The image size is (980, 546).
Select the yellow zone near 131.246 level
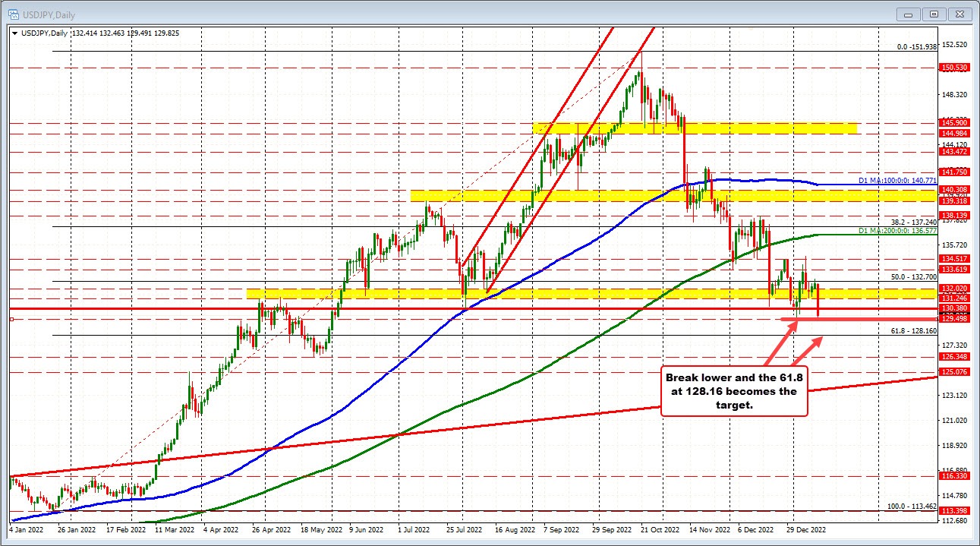(x=592, y=293)
